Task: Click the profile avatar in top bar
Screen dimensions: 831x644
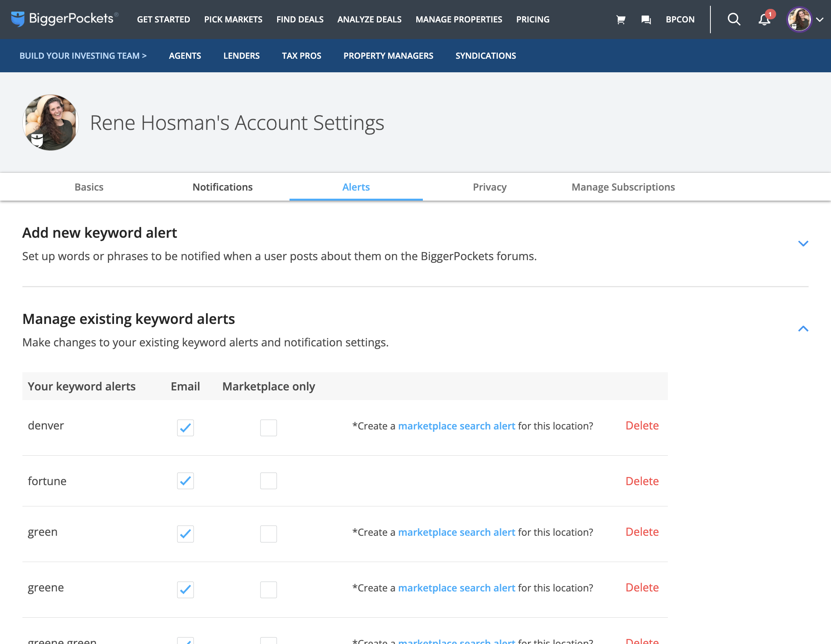Action: (x=799, y=19)
